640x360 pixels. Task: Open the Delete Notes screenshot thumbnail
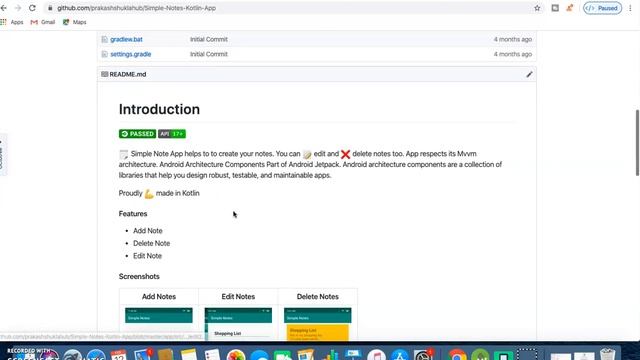(x=318, y=324)
